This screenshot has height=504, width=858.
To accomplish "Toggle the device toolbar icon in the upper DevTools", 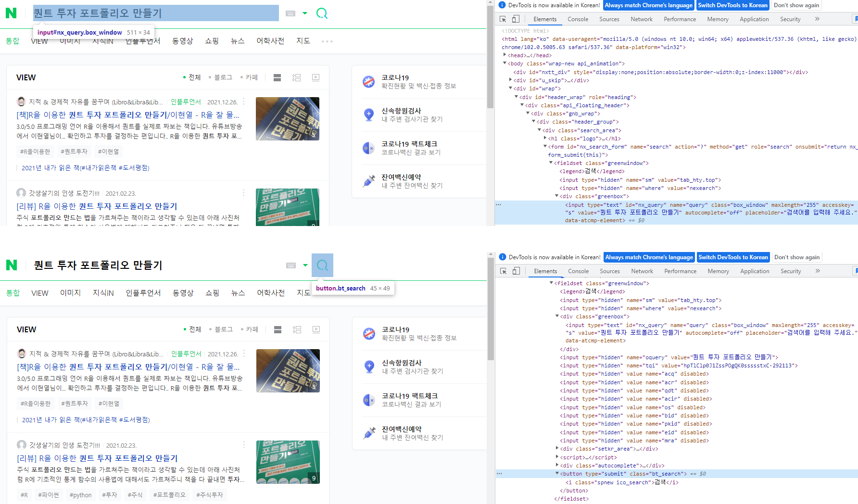I will point(516,19).
